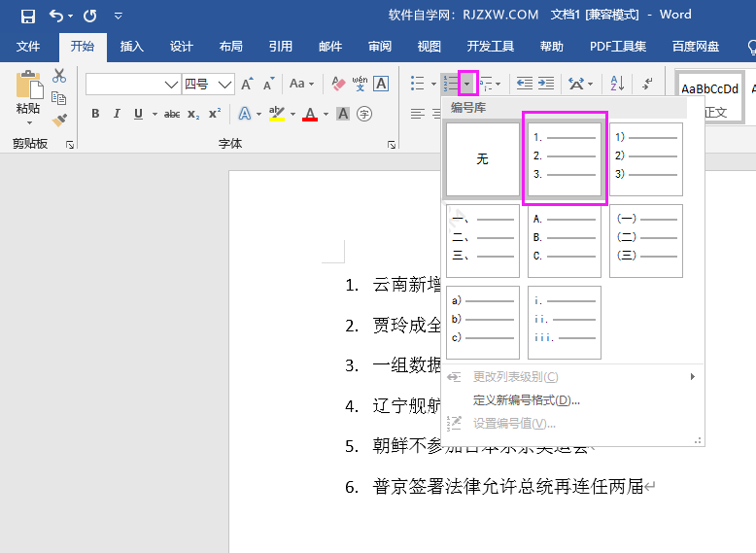This screenshot has width=756, height=553.
Task: Click the Numbering dropdown arrow
Action: [x=467, y=84]
